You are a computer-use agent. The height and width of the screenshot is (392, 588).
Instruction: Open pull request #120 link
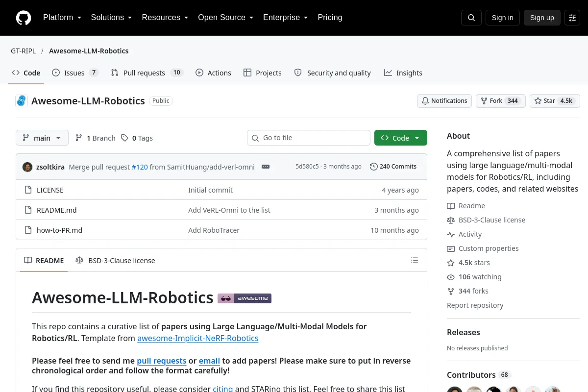click(140, 167)
